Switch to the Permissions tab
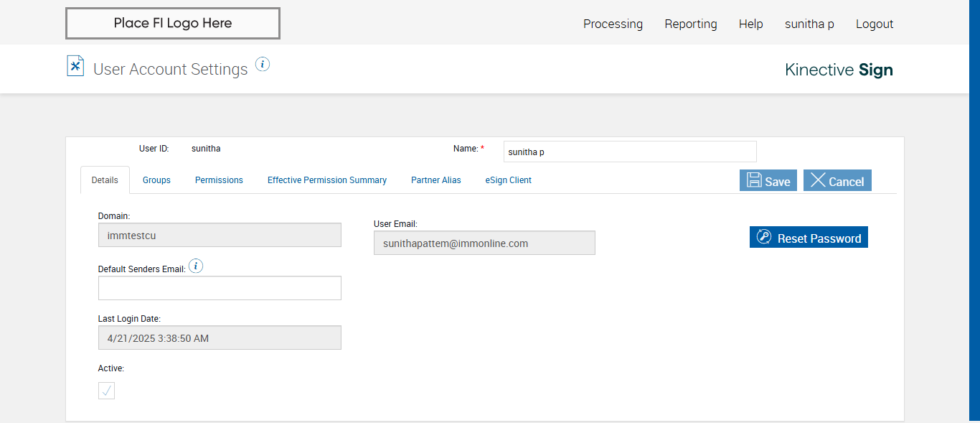The height and width of the screenshot is (423, 980). point(219,180)
